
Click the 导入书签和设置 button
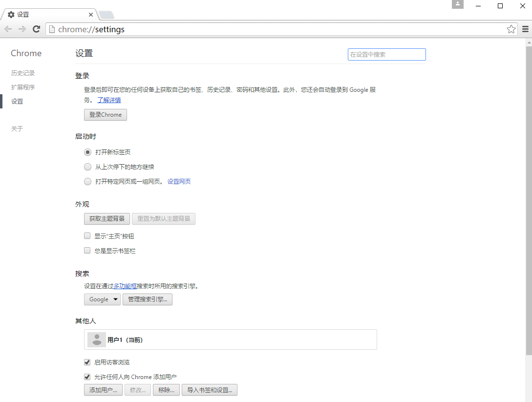pyautogui.click(x=209, y=390)
